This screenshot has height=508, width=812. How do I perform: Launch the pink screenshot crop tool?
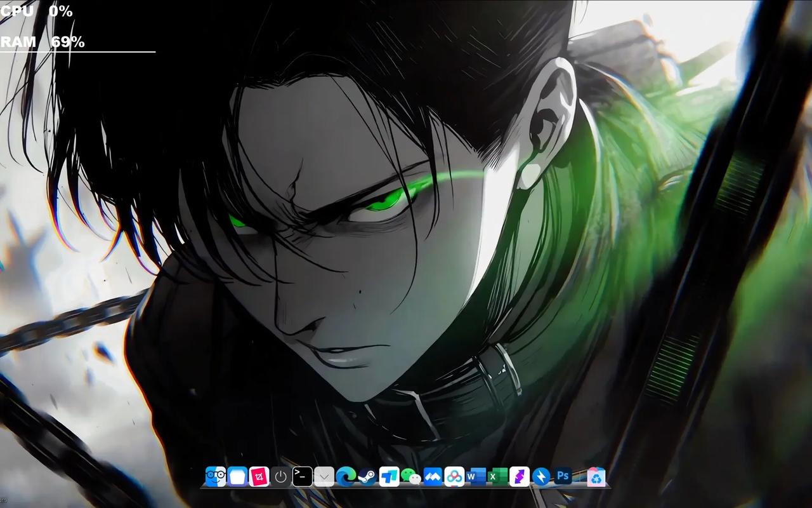coord(259,476)
